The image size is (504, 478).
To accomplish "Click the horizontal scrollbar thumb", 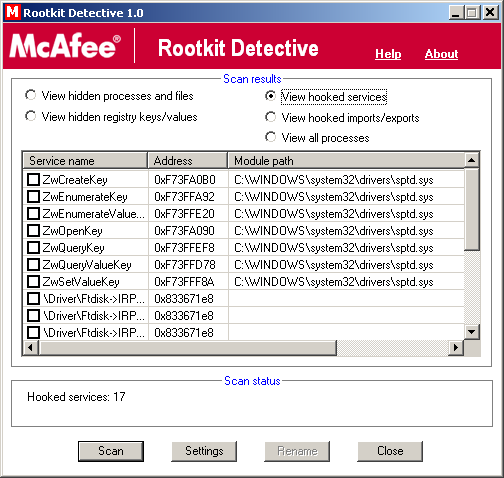I will (188, 348).
